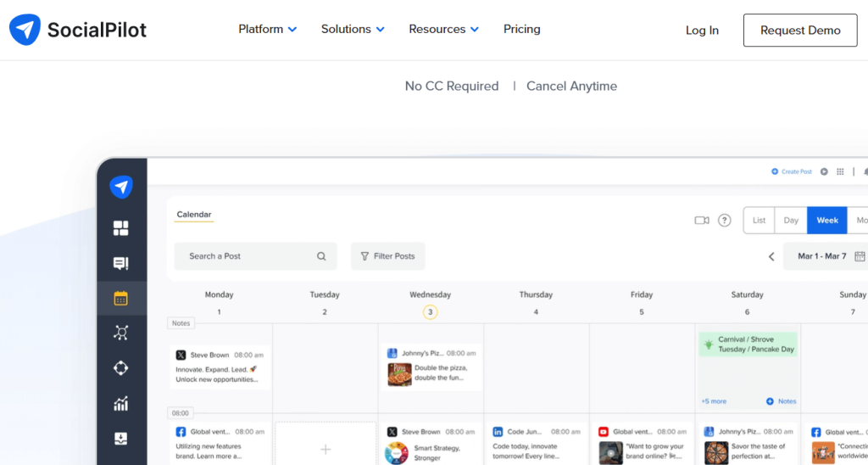Click +5 more on Saturday
The height and width of the screenshot is (465, 868).
pos(714,401)
